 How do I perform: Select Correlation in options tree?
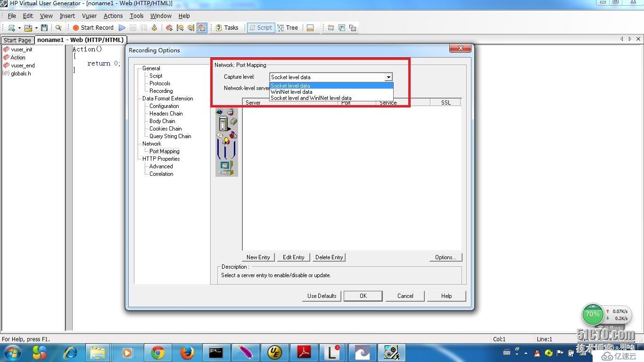(161, 174)
